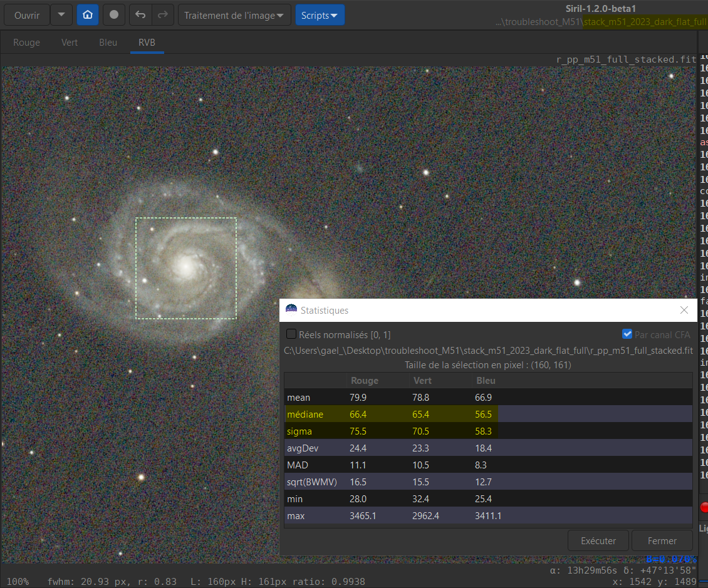Click the Rouge column header
This screenshot has height=588, width=708.
tap(365, 380)
